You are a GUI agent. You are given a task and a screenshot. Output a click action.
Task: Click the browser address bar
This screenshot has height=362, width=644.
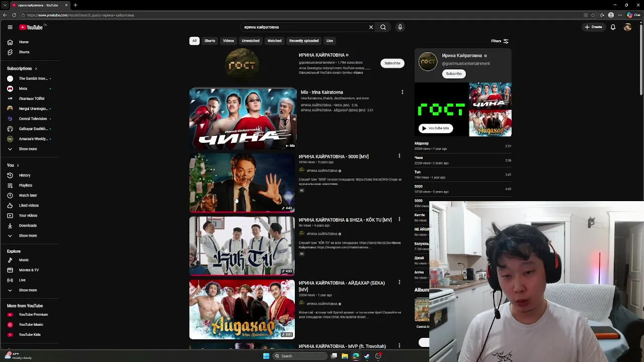coord(302,15)
